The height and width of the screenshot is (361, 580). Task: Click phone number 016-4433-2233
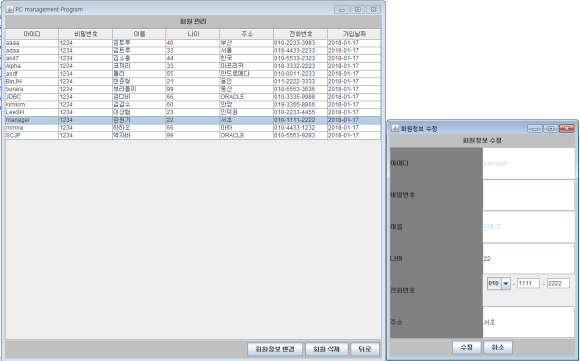click(300, 51)
